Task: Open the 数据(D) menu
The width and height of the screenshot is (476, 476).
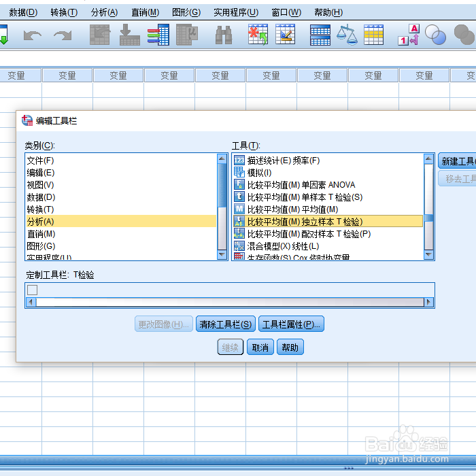Action: click(23, 12)
